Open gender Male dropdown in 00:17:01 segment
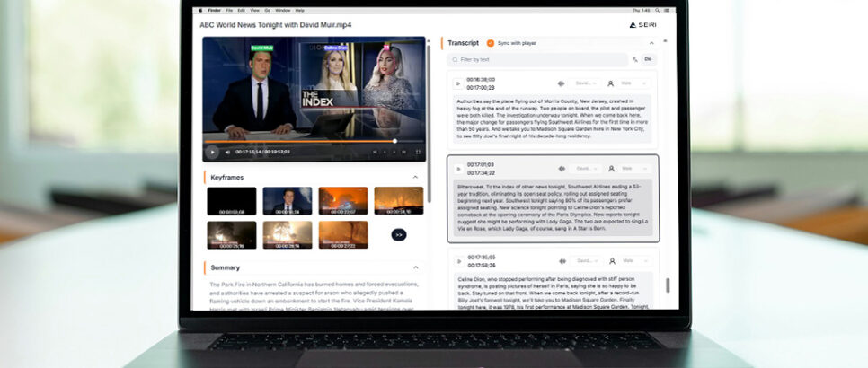The width and height of the screenshot is (868, 368). pos(633,169)
